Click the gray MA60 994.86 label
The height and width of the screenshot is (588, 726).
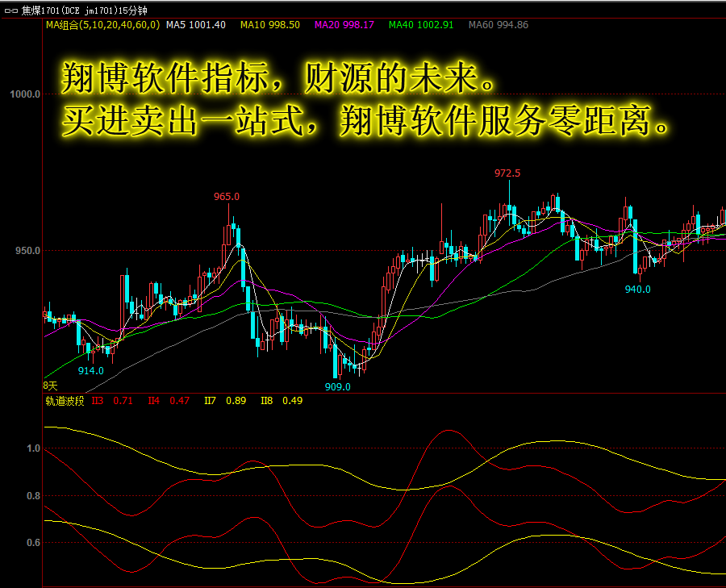click(499, 25)
